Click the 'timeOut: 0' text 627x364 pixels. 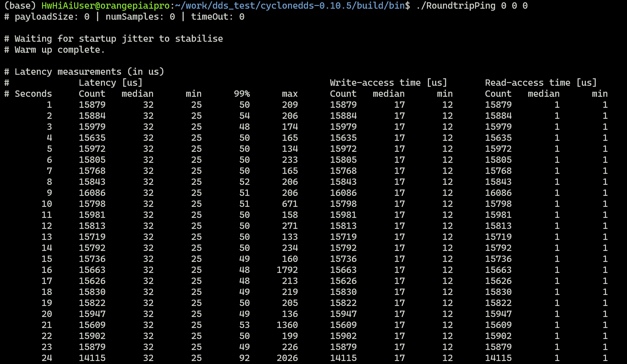pyautogui.click(x=218, y=17)
